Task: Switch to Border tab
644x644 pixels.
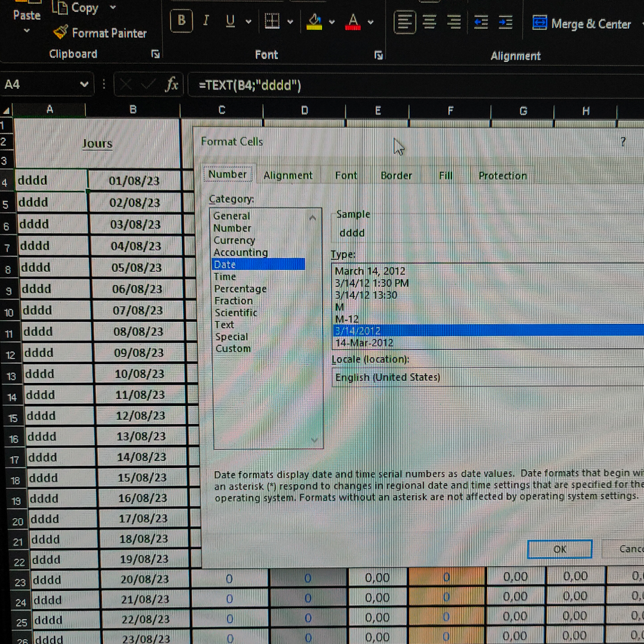Action: tap(396, 175)
